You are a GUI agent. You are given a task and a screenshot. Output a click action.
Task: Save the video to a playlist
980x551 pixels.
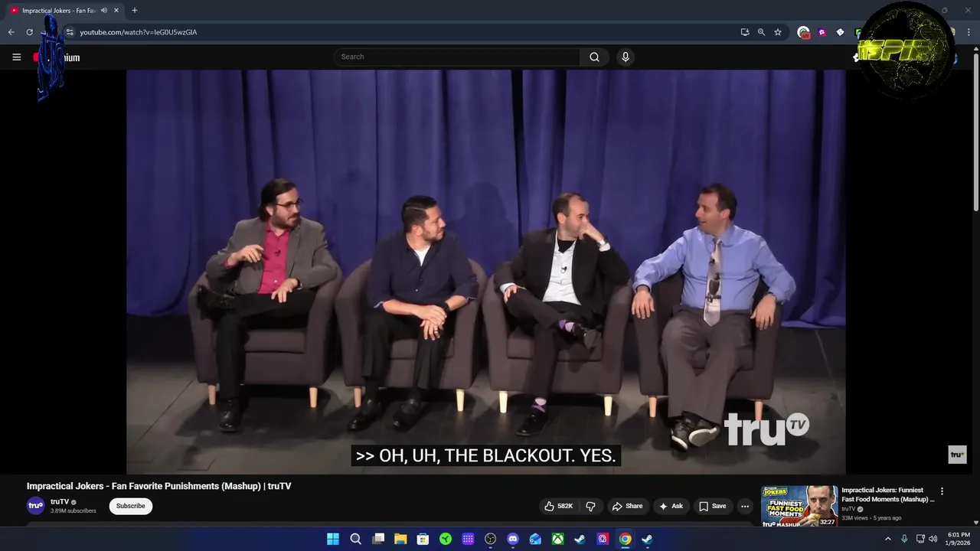pyautogui.click(x=712, y=506)
